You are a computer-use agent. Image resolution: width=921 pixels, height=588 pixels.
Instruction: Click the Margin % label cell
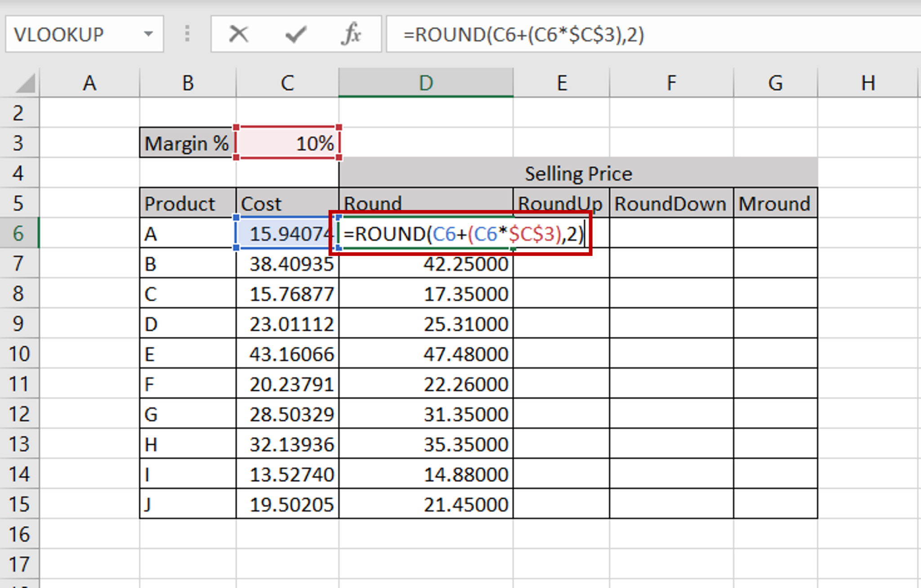click(x=186, y=143)
